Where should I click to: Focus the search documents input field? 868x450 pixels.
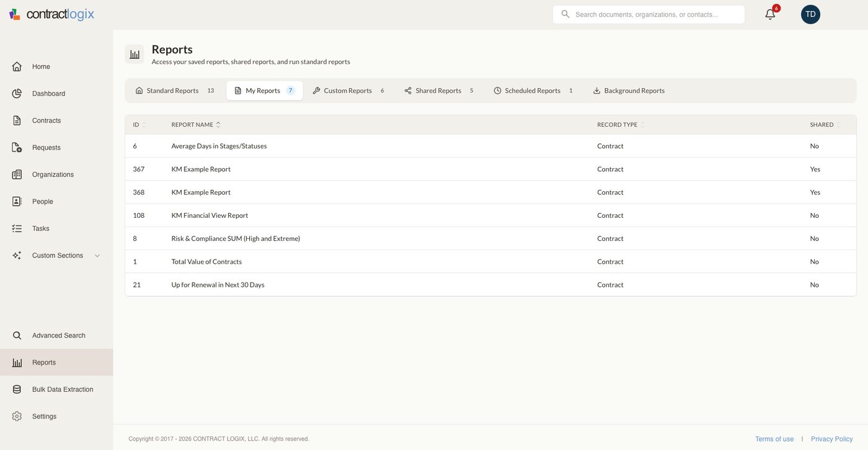(649, 14)
